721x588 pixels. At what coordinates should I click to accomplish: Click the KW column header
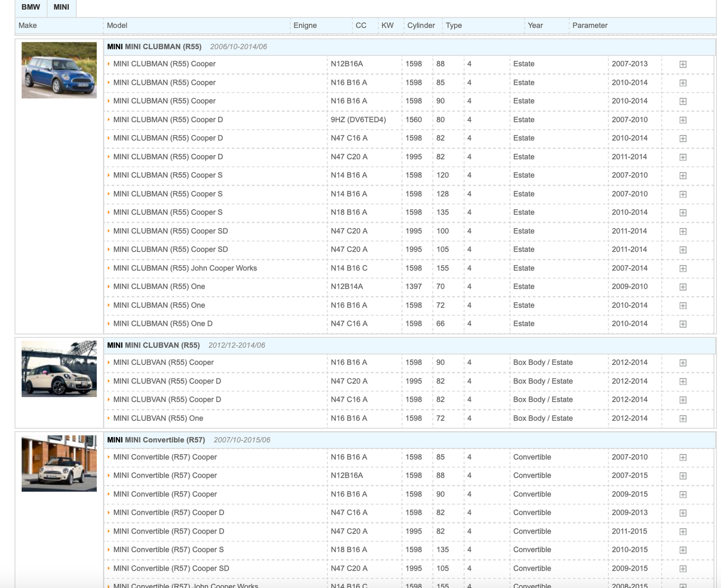click(387, 25)
